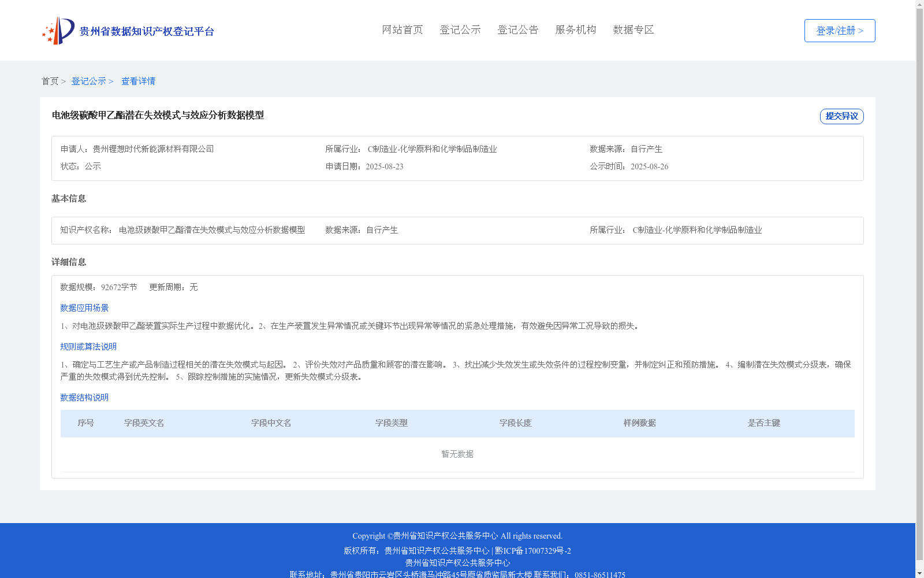
Task: Click the 字段英文名 column header
Action: click(x=144, y=423)
